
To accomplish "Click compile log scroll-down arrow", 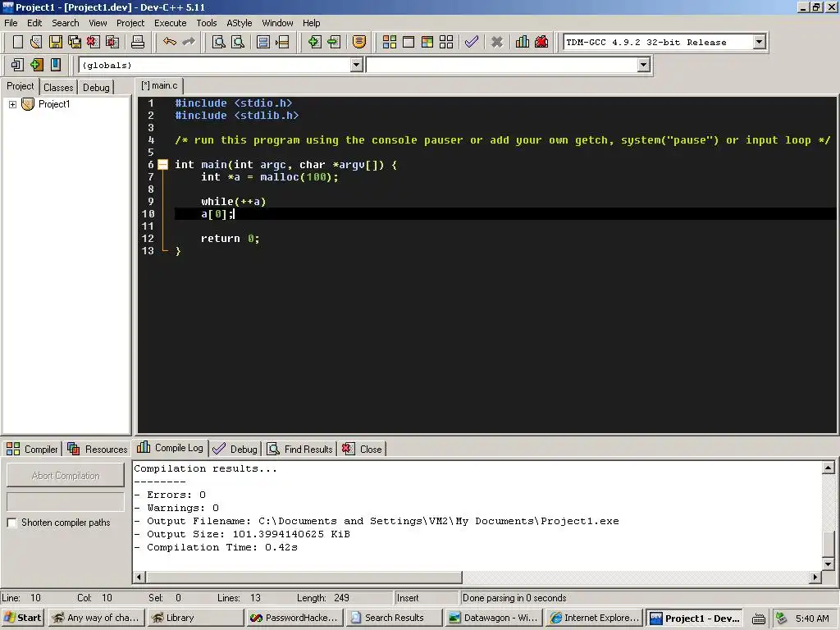I will click(829, 564).
